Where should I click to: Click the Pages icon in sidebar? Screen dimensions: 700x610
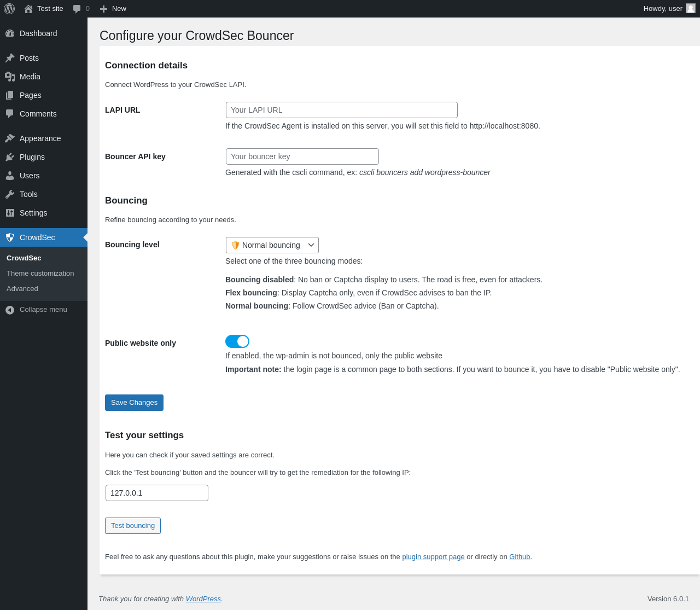10,95
